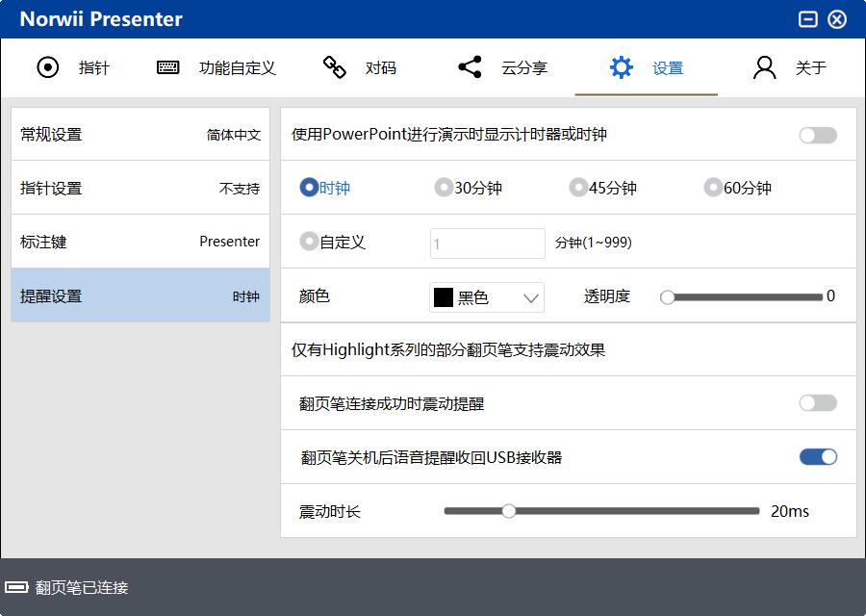The width and height of the screenshot is (866, 616).
Task: Click the keyboard icon for custom functions
Action: [x=167, y=67]
